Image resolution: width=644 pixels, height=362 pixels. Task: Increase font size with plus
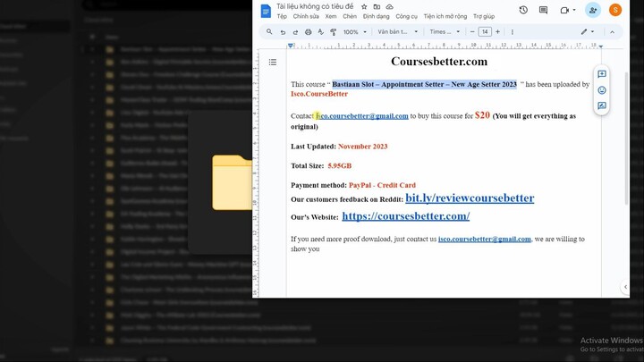coord(498,31)
